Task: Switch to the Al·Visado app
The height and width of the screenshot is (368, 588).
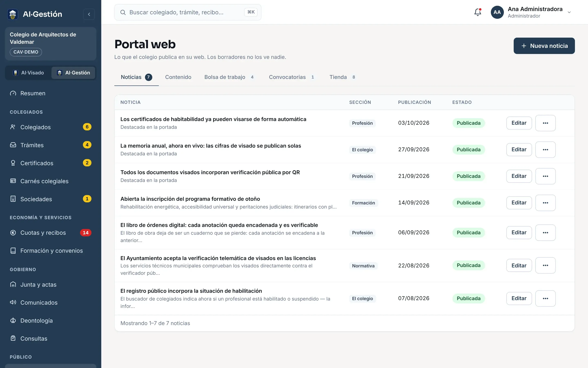Action: click(28, 73)
